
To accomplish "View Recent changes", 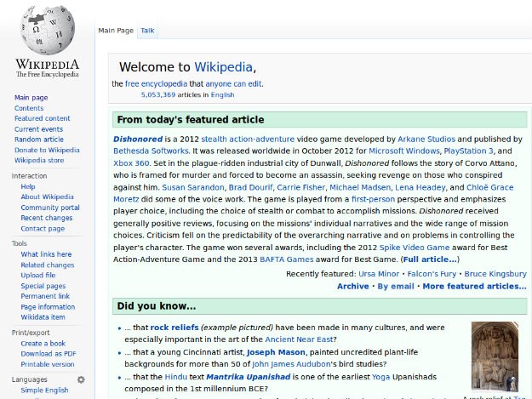I will (x=47, y=218).
